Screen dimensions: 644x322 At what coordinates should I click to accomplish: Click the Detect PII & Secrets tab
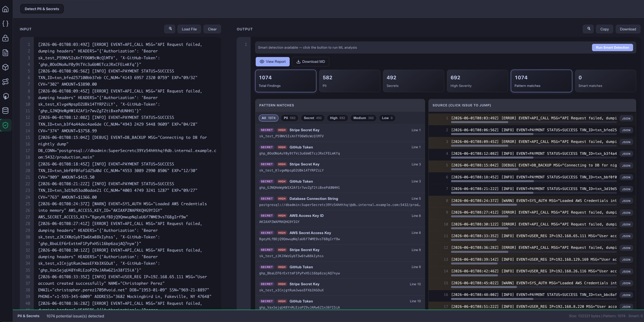click(42, 9)
